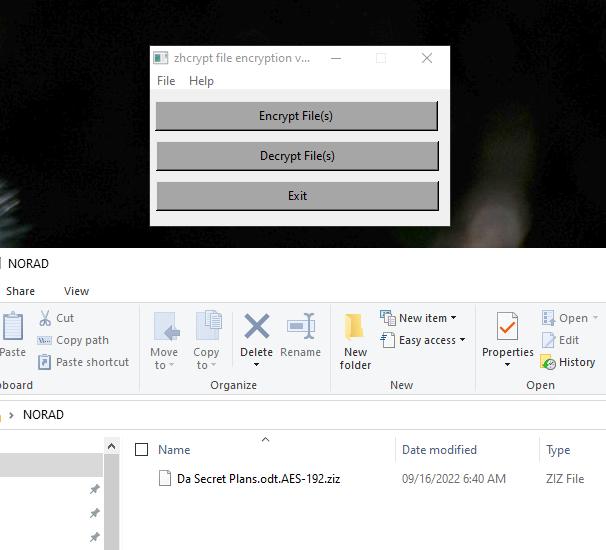Expand the Move to dropdown arrow
This screenshot has width=606, height=550.
coord(172,365)
